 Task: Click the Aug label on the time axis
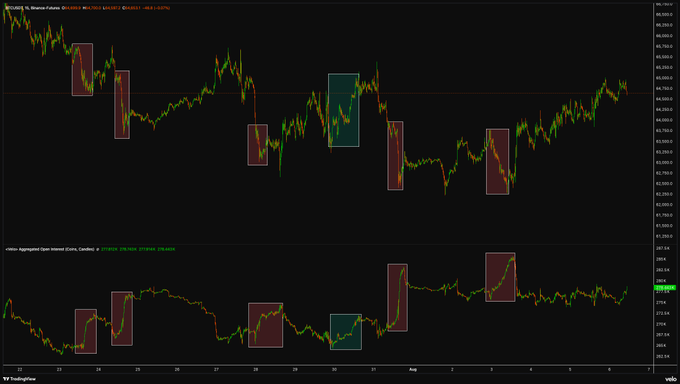coord(413,370)
